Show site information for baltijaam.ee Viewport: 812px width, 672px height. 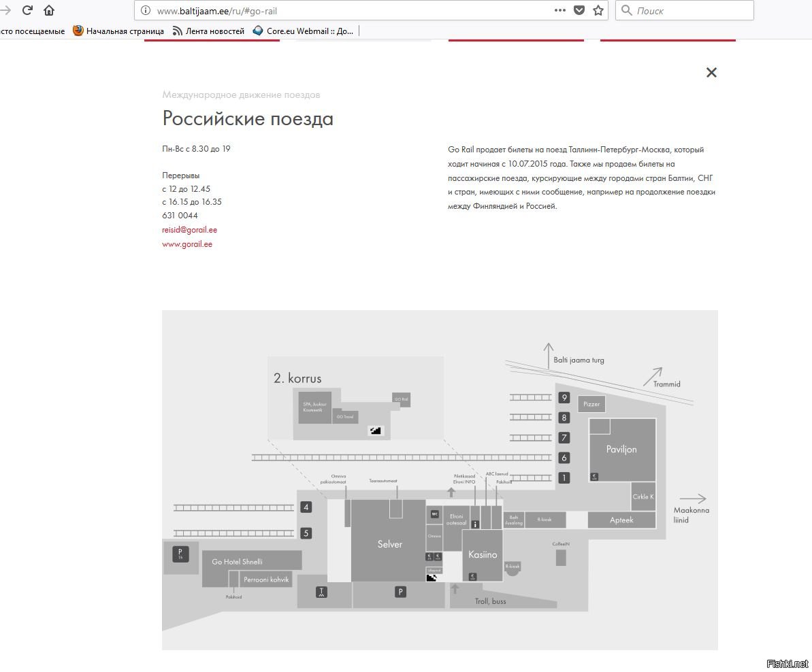[146, 10]
